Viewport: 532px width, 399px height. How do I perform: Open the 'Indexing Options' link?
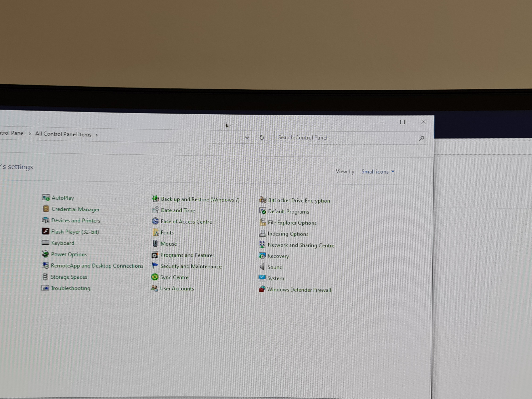[288, 234]
